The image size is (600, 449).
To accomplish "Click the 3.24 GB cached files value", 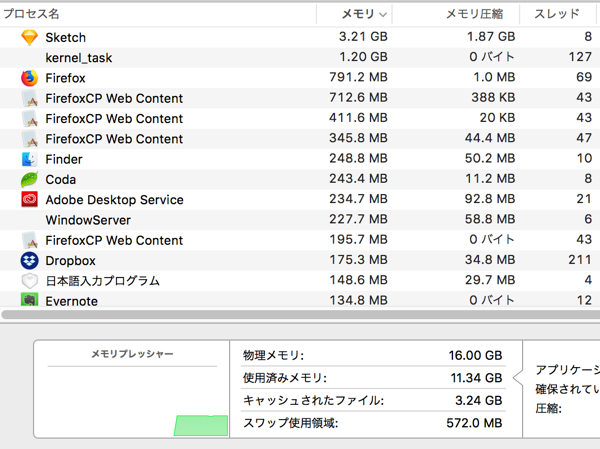I will click(478, 401).
